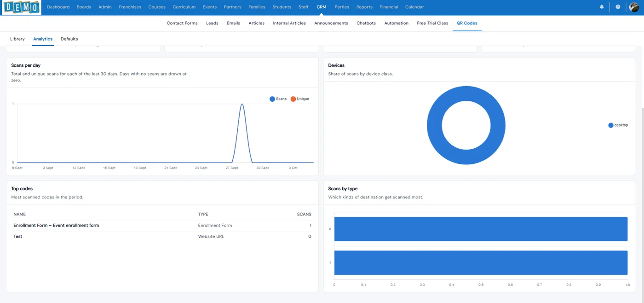Open the Boards menu
The width and height of the screenshot is (644, 303).
84,7
